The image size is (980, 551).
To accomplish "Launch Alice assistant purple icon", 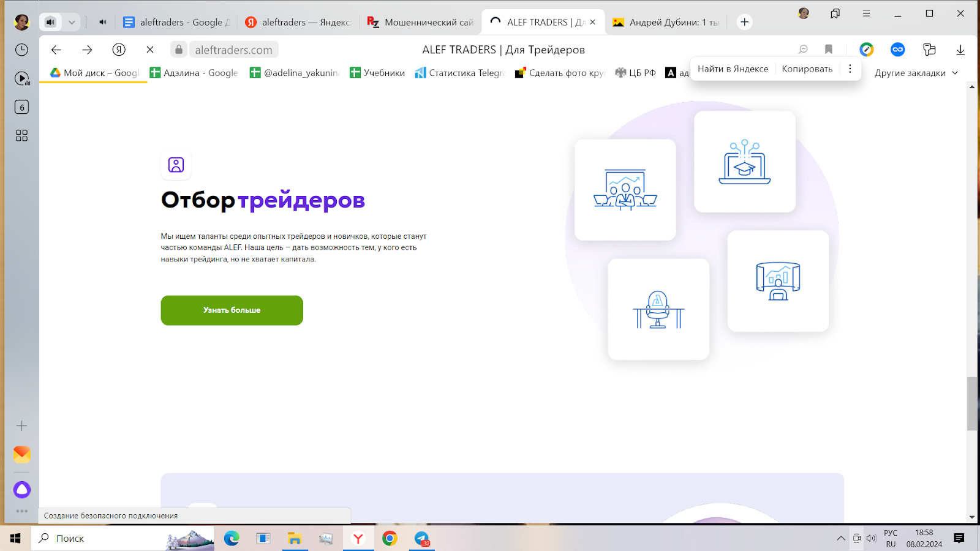I will pos(22,489).
